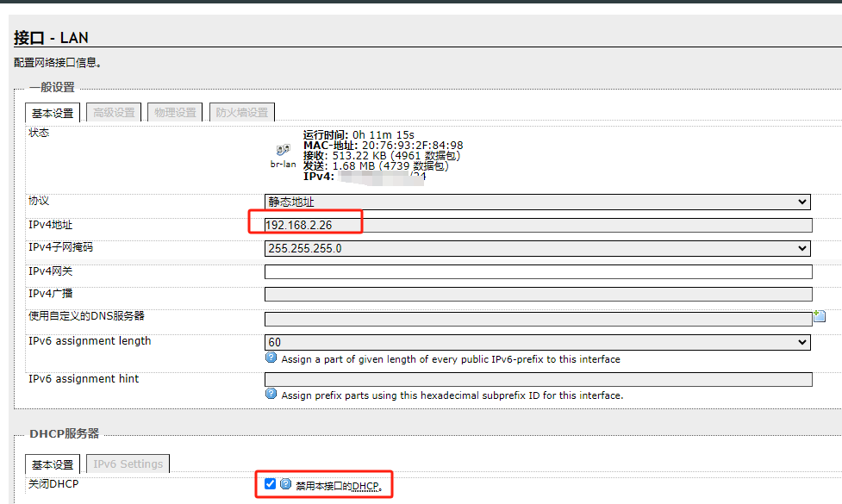This screenshot has width=842, height=504.
Task: Open the 协议 dropdown showing 静态地址
Action: [x=538, y=202]
